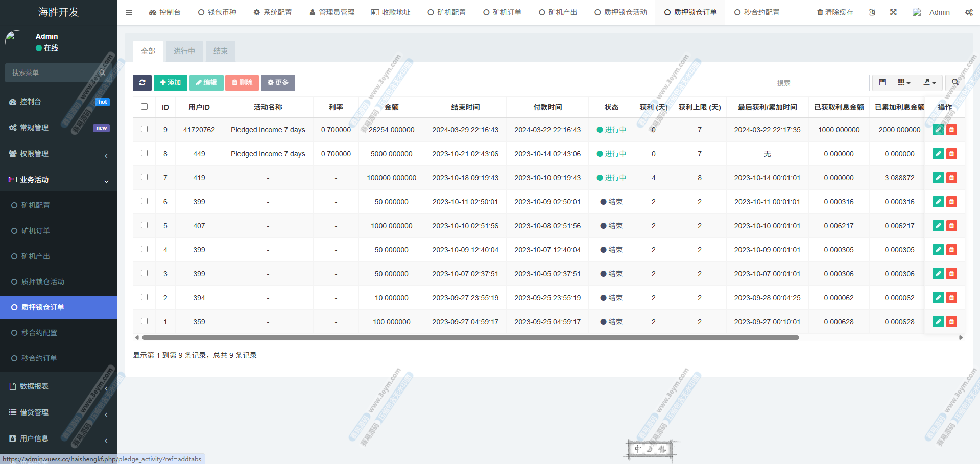Check the select-all checkbox in table header

(144, 107)
